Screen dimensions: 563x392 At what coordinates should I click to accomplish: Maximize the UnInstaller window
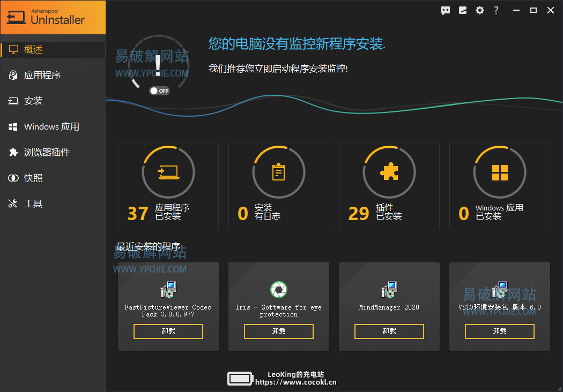534,10
